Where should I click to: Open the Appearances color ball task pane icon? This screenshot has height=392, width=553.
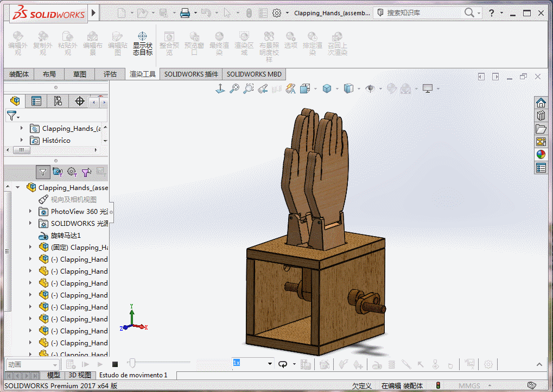click(541, 154)
